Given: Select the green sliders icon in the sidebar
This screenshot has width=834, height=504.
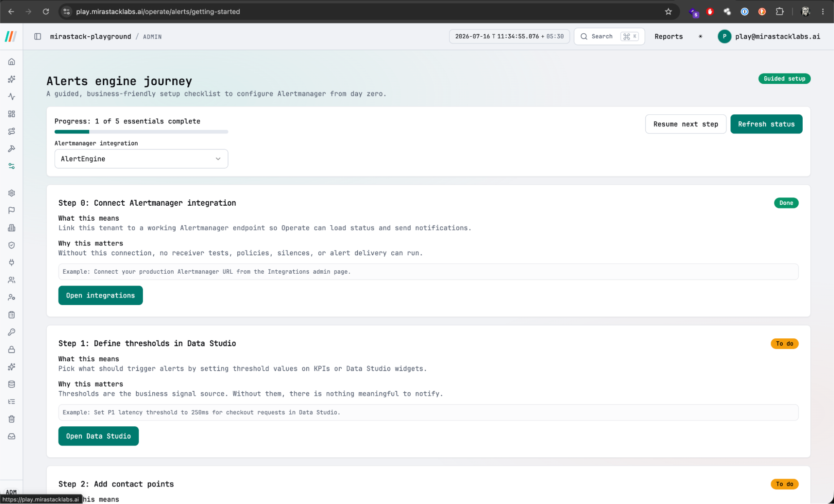Looking at the screenshot, I should click(12, 166).
